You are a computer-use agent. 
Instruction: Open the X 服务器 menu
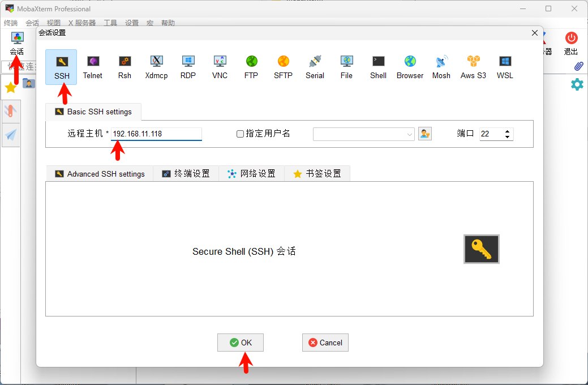(82, 23)
